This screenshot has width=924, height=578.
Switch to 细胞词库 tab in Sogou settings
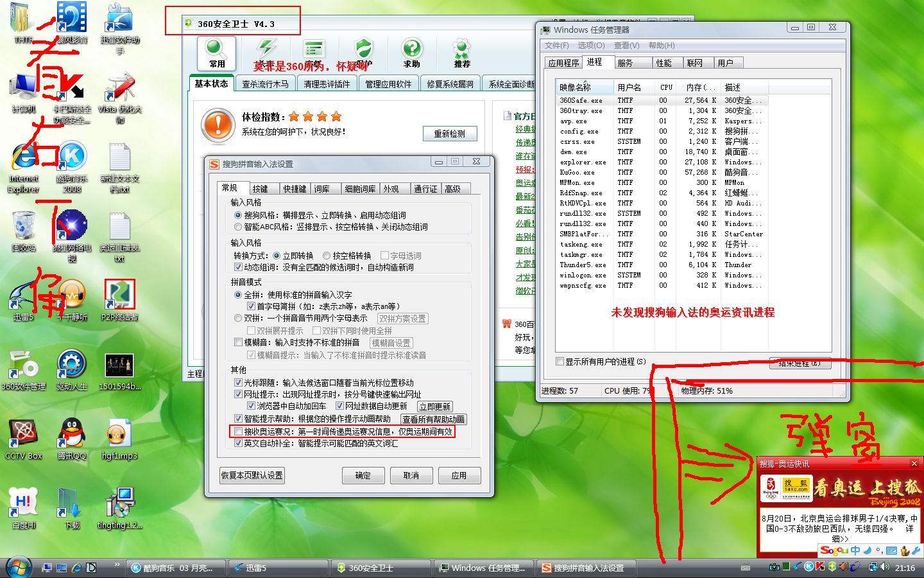click(x=360, y=189)
